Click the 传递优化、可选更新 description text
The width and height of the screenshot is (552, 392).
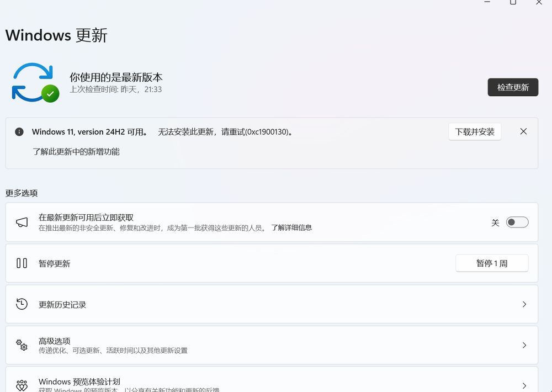coord(113,351)
